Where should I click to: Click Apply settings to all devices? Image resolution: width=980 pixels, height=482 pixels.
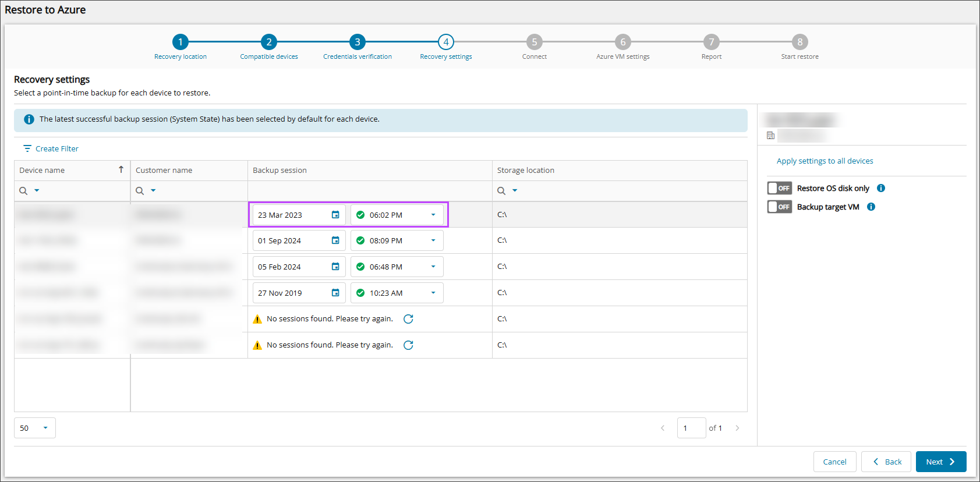[x=825, y=161]
